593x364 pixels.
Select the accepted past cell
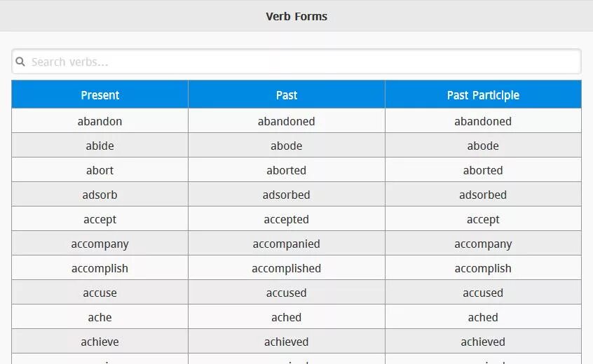click(286, 219)
